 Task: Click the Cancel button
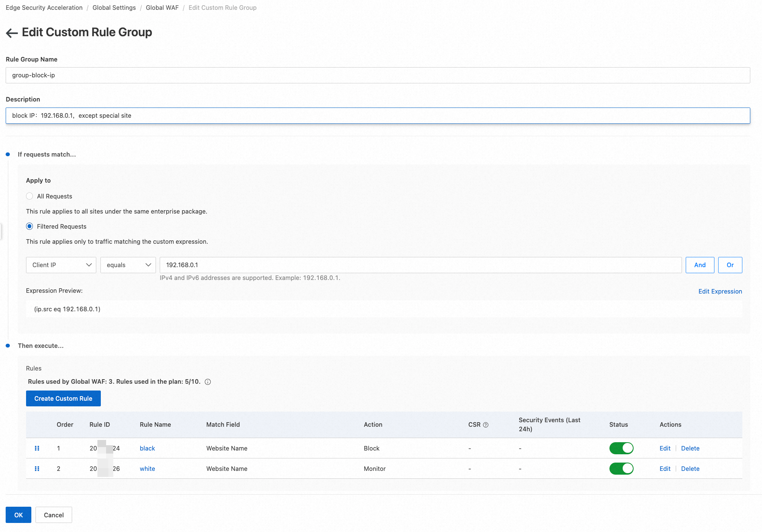(54, 515)
